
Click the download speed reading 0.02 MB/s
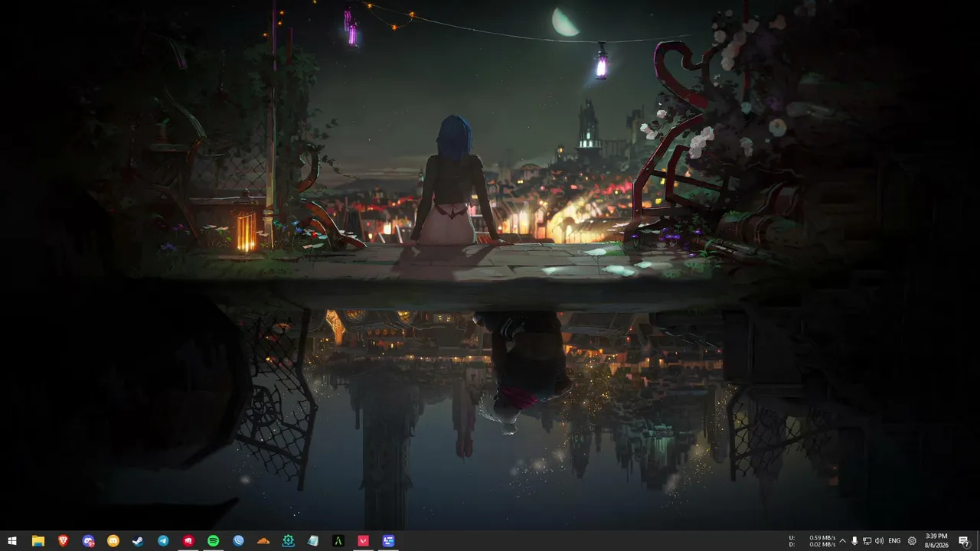pyautogui.click(x=822, y=544)
